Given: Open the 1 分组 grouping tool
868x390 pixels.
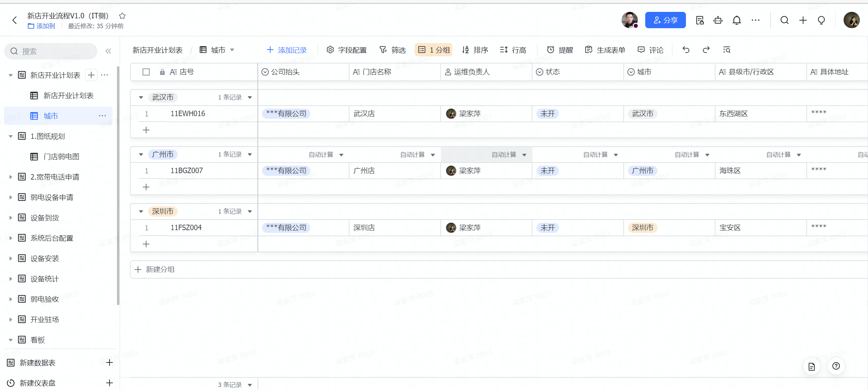Looking at the screenshot, I should pos(434,50).
